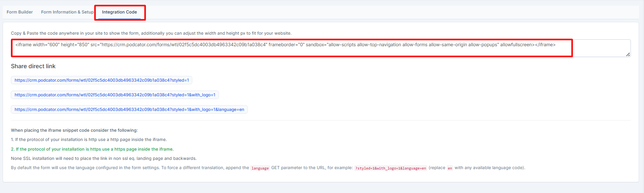
Task: Click the "en" code tag
Action: (x=450, y=168)
